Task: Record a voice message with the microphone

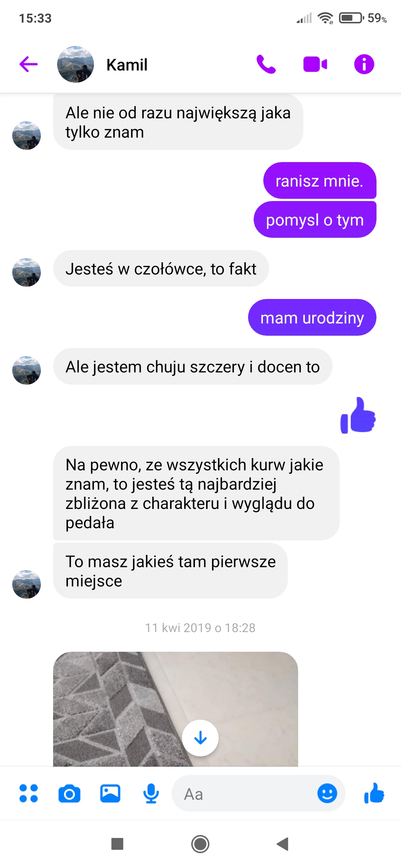Action: (151, 793)
